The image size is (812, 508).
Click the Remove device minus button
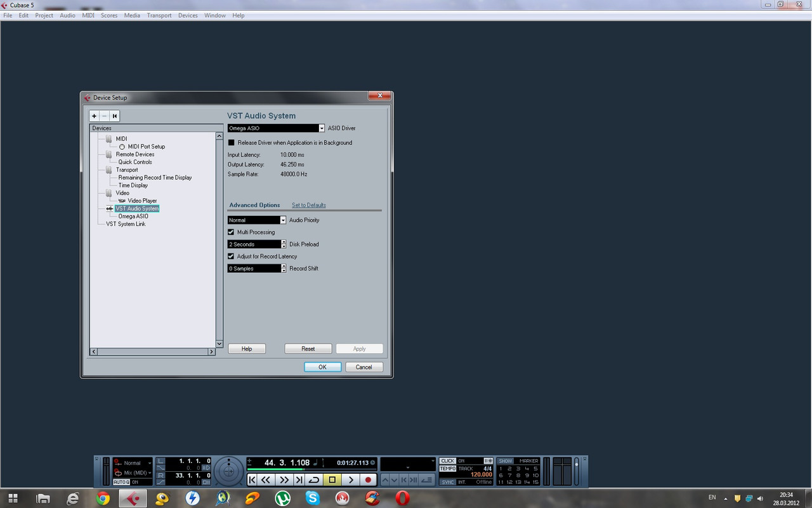(104, 116)
